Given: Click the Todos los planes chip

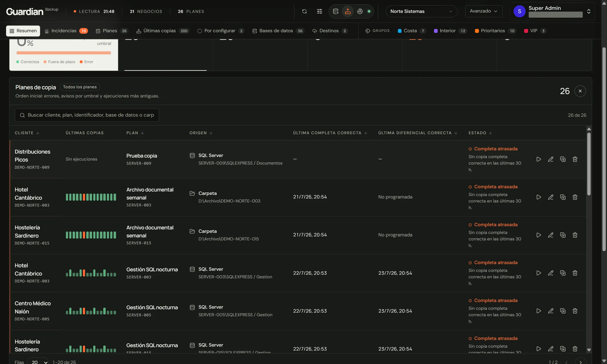Looking at the screenshot, I should click(80, 87).
